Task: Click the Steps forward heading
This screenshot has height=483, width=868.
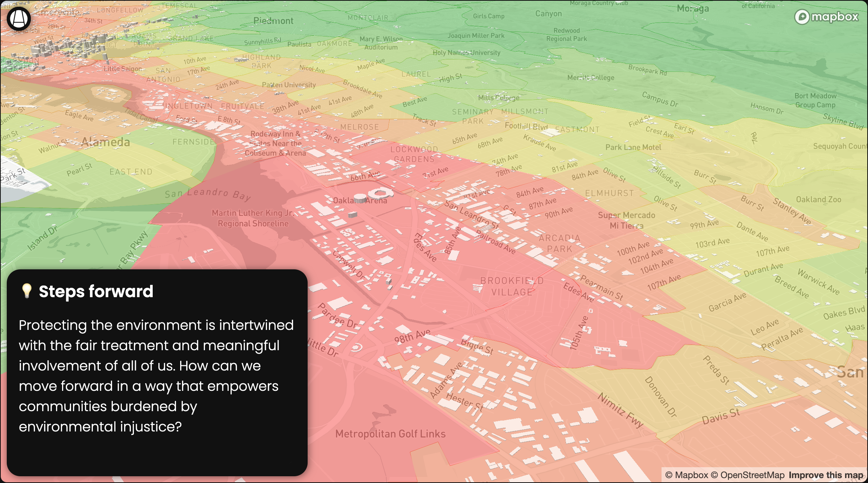Action: click(x=96, y=292)
